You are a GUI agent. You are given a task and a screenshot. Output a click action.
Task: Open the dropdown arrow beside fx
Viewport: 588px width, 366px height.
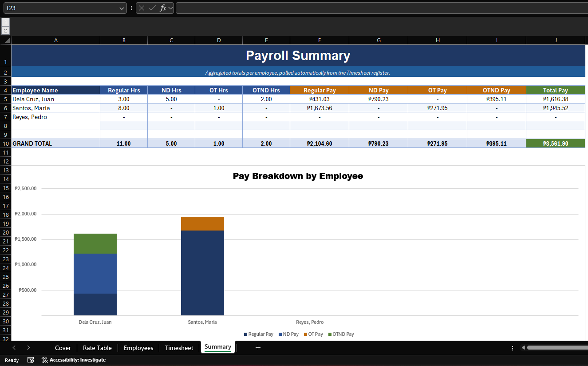(x=171, y=8)
